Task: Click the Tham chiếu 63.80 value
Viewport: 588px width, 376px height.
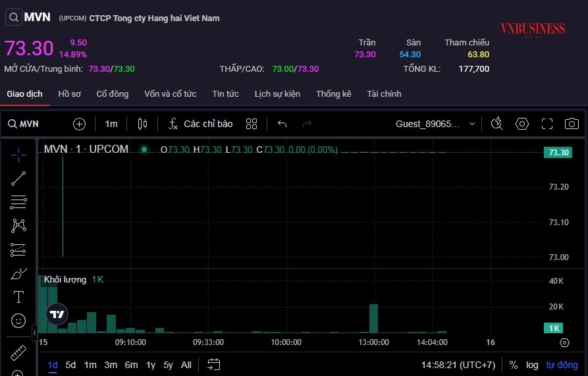Action: pos(478,55)
